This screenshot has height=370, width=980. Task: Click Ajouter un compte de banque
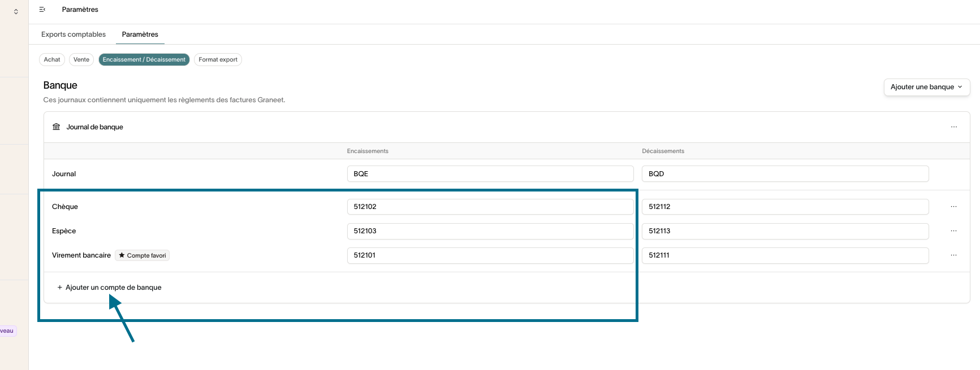click(x=109, y=288)
